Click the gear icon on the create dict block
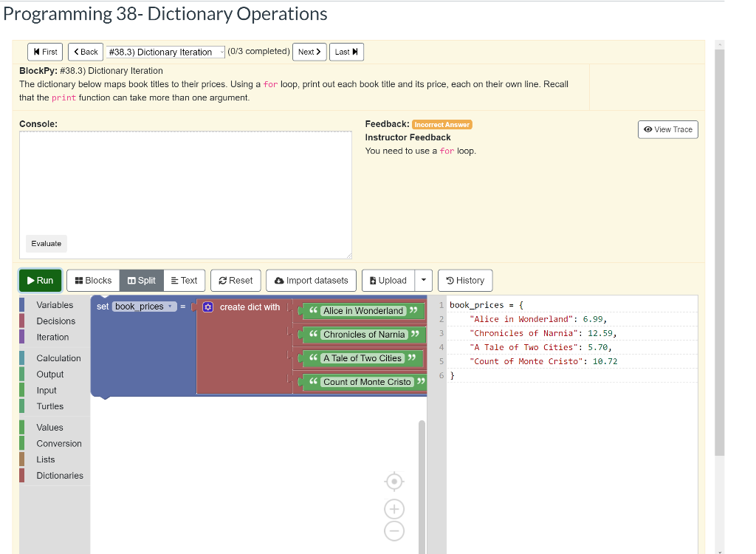Viewport: 756px width, 554px height. 207,307
